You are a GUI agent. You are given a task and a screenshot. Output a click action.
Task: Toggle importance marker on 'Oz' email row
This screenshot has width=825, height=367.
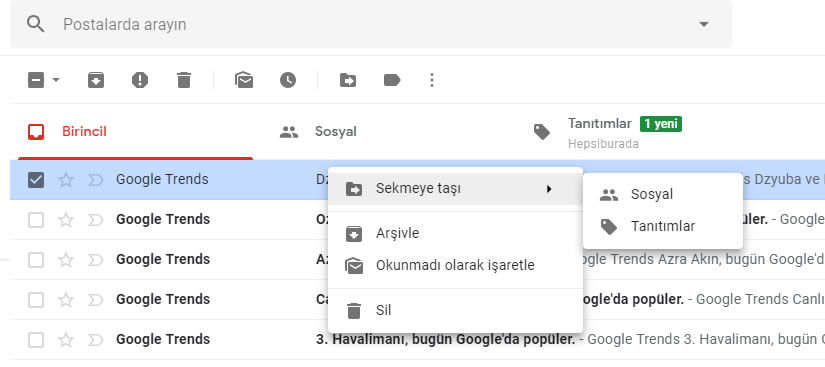coord(95,220)
